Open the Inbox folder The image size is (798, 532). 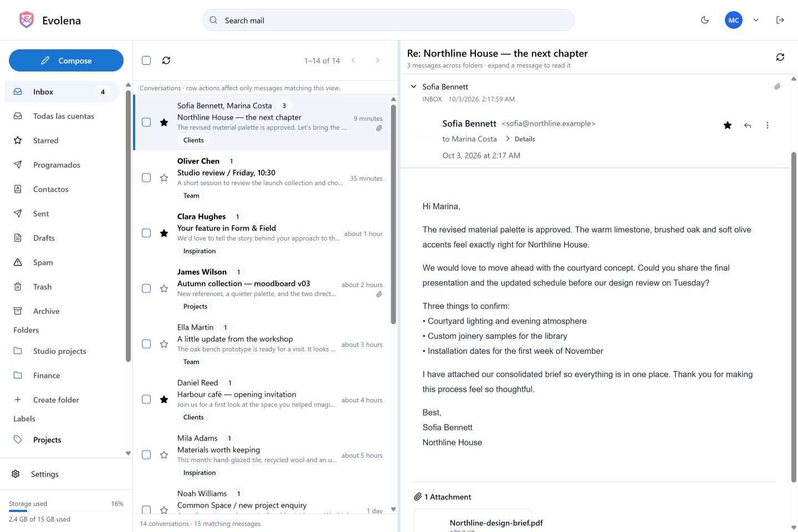(62, 92)
